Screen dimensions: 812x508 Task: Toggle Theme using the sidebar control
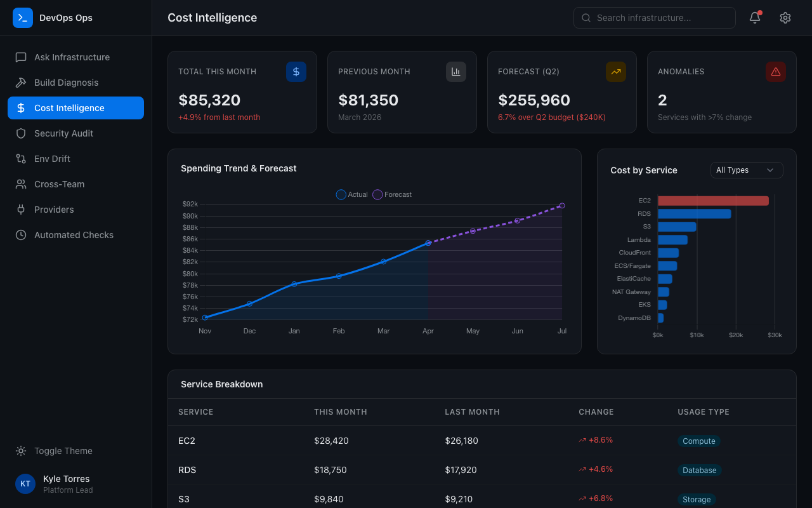point(53,451)
